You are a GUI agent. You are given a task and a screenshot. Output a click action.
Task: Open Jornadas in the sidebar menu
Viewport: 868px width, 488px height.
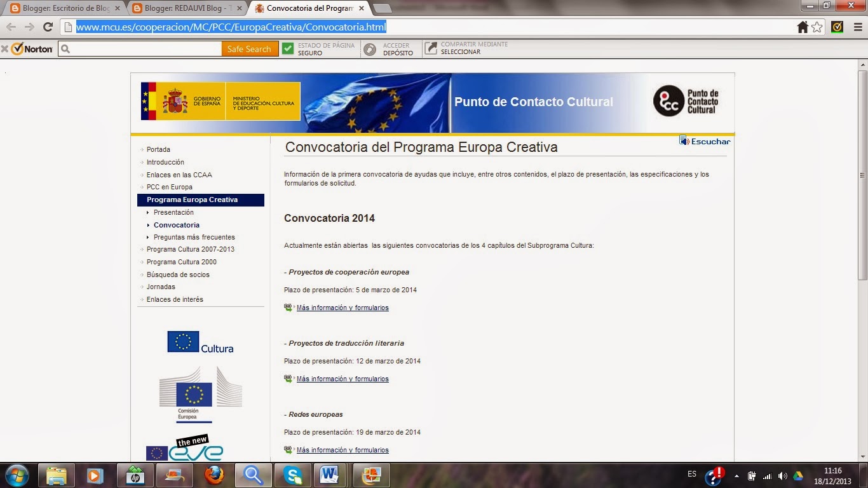(161, 287)
